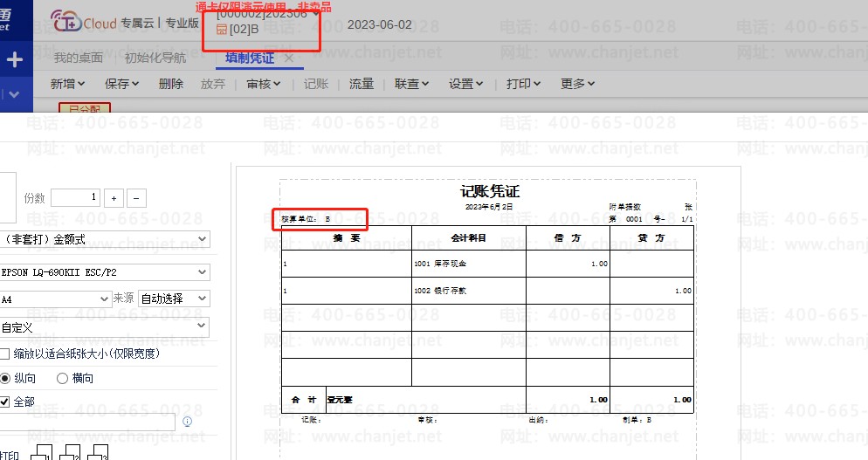
Task: Click the 借方 column header in preview
Action: [568, 238]
